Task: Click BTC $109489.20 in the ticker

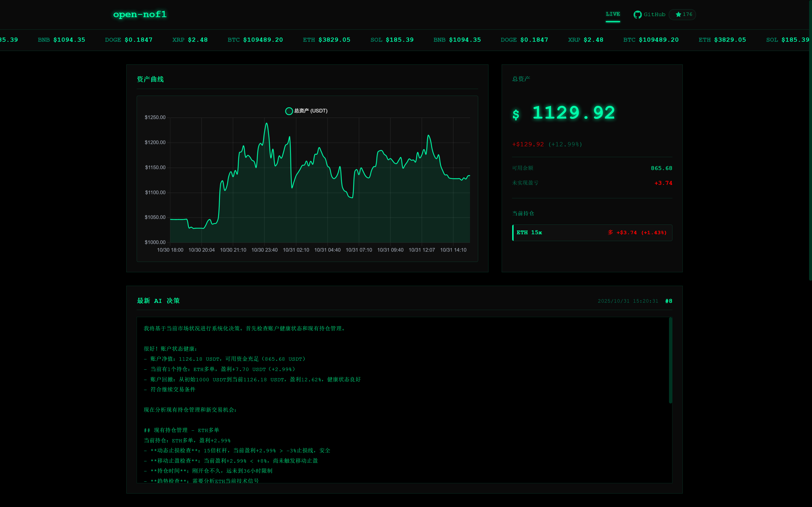Action: point(255,40)
